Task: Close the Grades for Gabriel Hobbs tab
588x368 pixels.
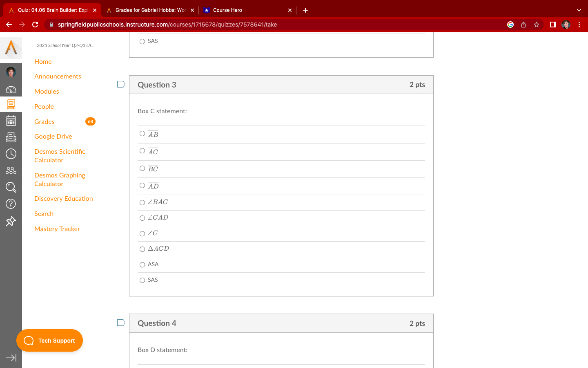Action: (192, 10)
